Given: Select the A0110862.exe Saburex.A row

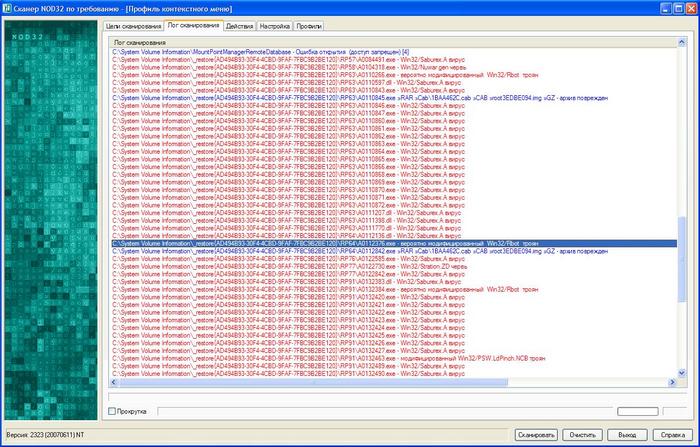Looking at the screenshot, I should (394, 136).
